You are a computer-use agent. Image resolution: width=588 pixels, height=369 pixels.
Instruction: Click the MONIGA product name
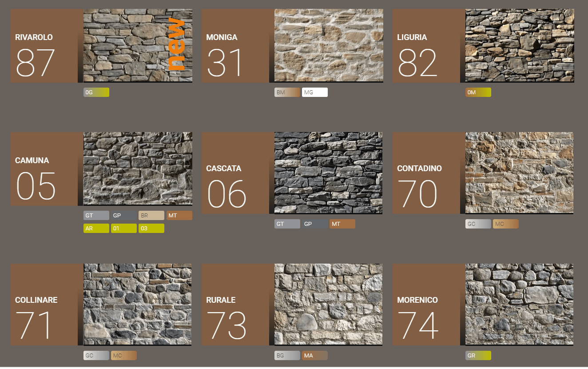coord(222,37)
